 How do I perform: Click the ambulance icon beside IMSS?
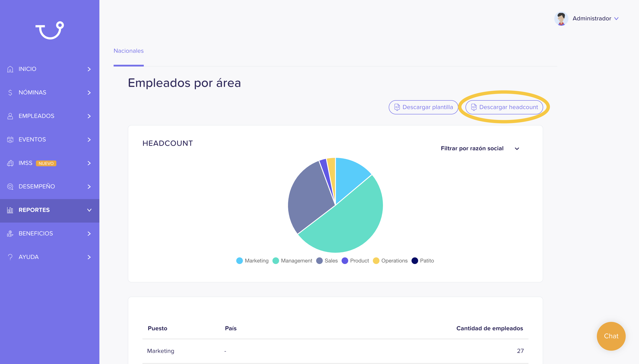point(10,163)
